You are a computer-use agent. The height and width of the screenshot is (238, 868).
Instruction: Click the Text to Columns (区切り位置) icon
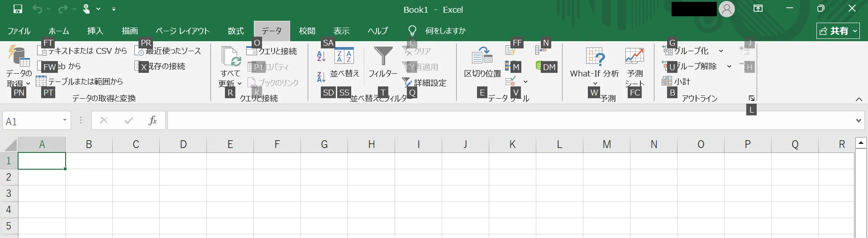point(482,56)
